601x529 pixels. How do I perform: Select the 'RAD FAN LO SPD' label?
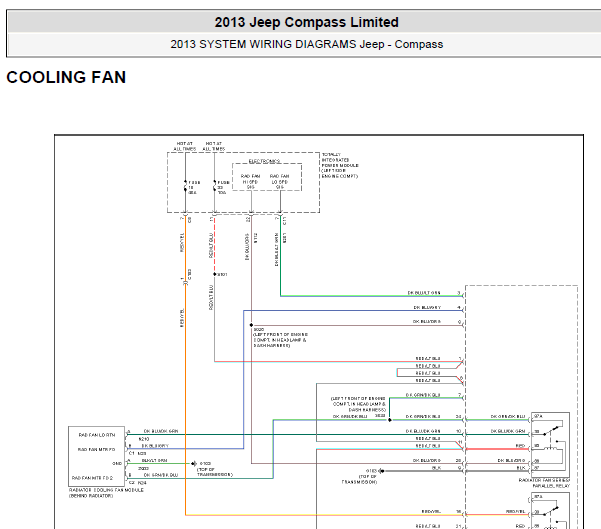click(280, 181)
